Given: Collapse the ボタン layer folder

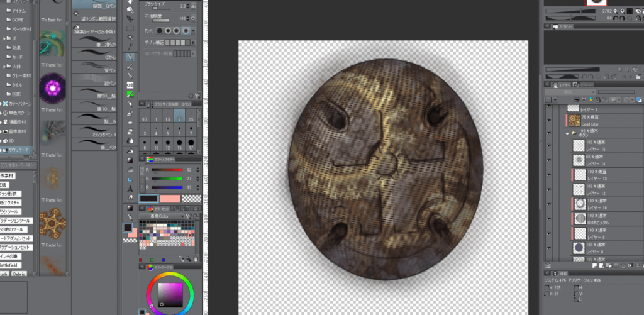Looking at the screenshot, I should [568, 133].
